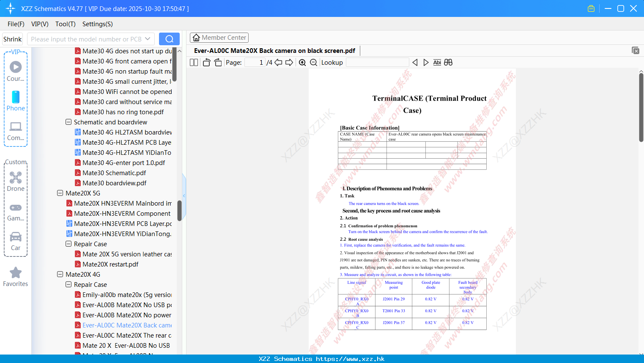Find next lookup result triangle
The width and height of the screenshot is (644, 363).
click(x=426, y=62)
